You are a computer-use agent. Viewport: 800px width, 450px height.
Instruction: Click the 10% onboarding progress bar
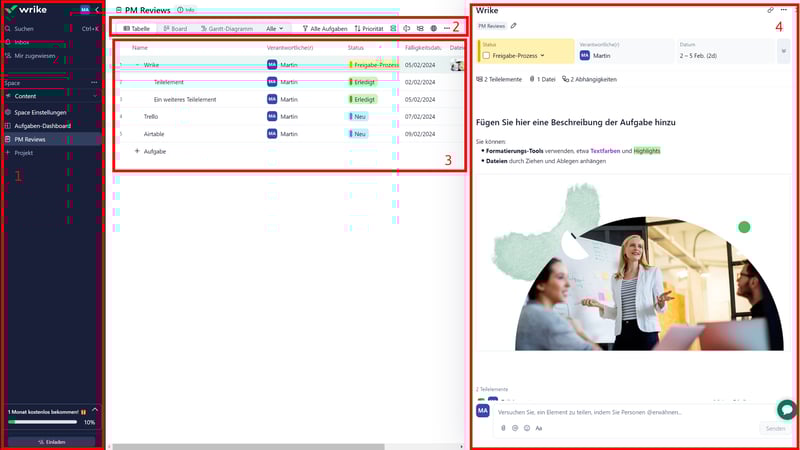(42, 422)
